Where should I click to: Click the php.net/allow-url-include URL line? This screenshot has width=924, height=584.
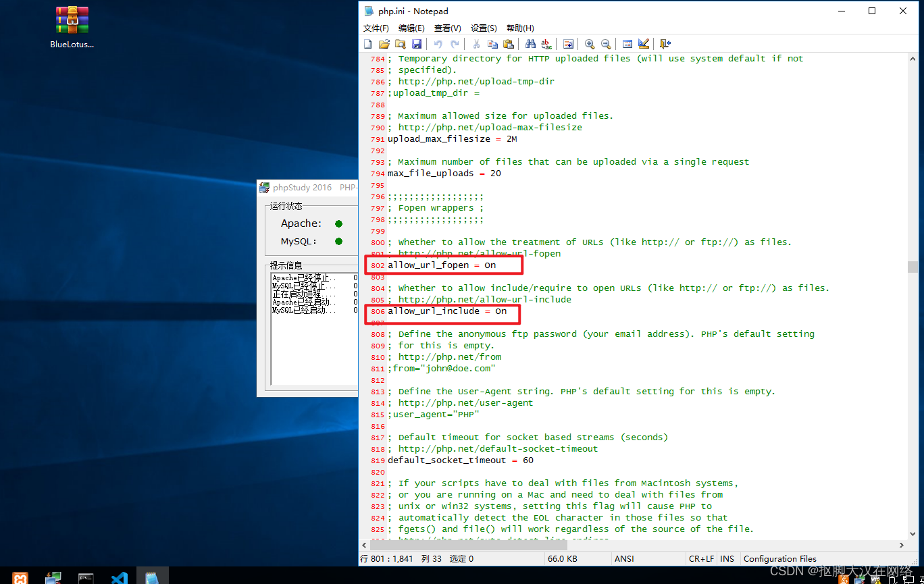coord(480,300)
